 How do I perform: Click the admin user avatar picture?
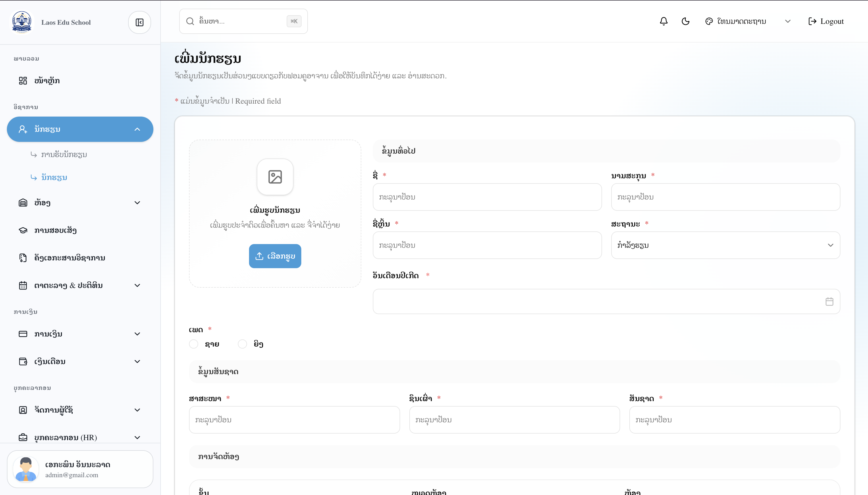(x=26, y=469)
